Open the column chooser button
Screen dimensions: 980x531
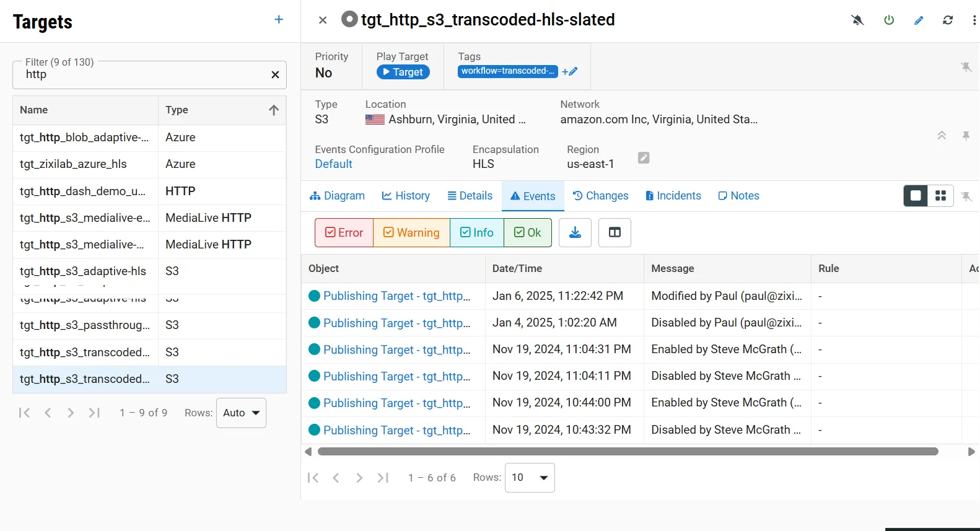[x=615, y=232]
